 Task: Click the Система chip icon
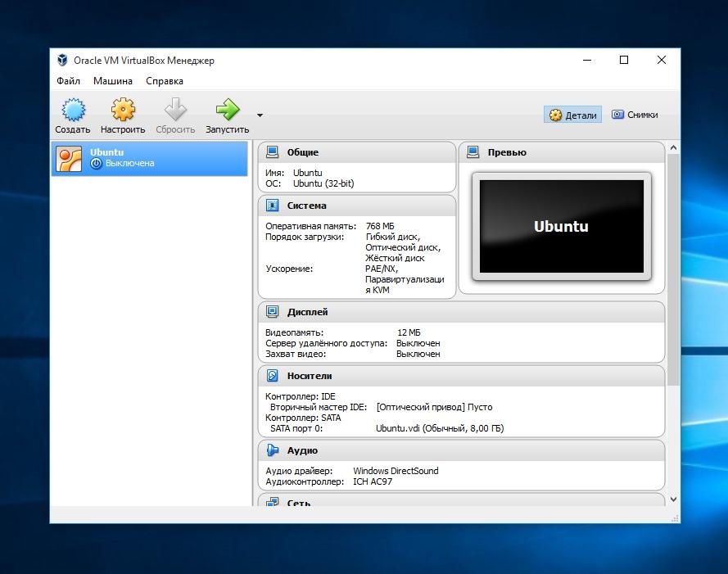pyautogui.click(x=272, y=206)
